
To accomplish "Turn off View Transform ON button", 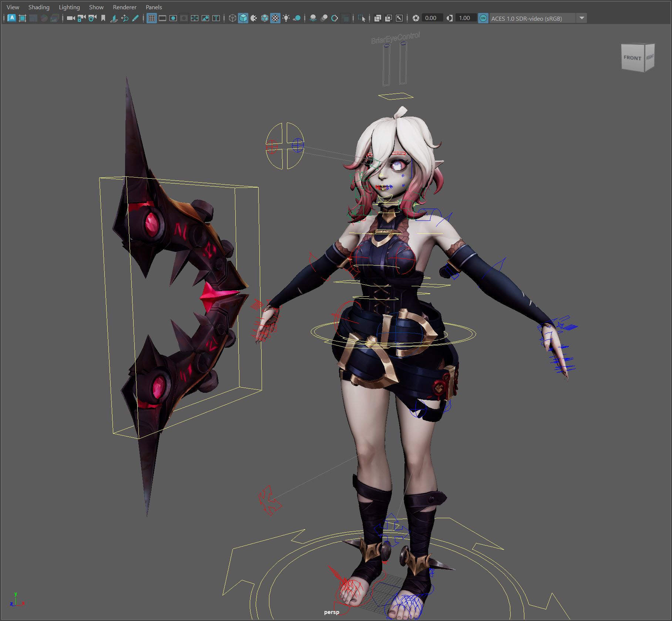I will point(483,18).
